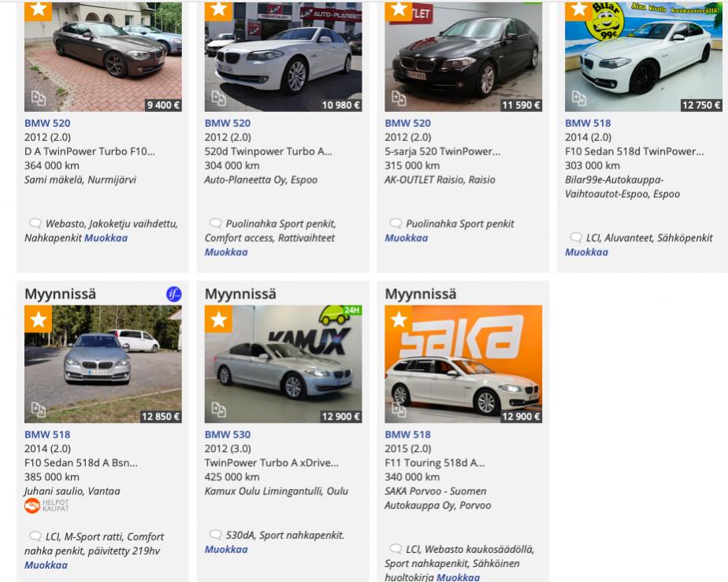Viewport: 728px width, 582px height.
Task: Open the AK-OUTLET black BMW photo
Action: pos(463,55)
